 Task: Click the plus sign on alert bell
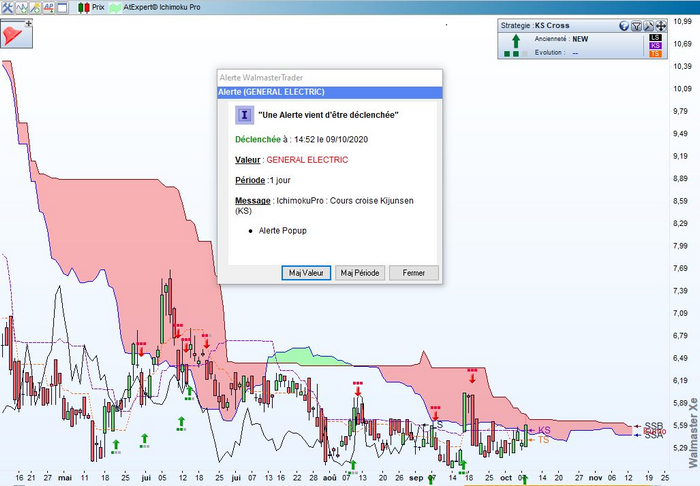click(29, 23)
